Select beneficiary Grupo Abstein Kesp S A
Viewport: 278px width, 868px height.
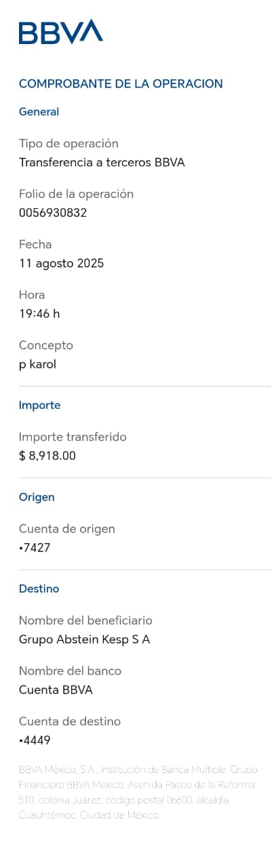(x=85, y=639)
